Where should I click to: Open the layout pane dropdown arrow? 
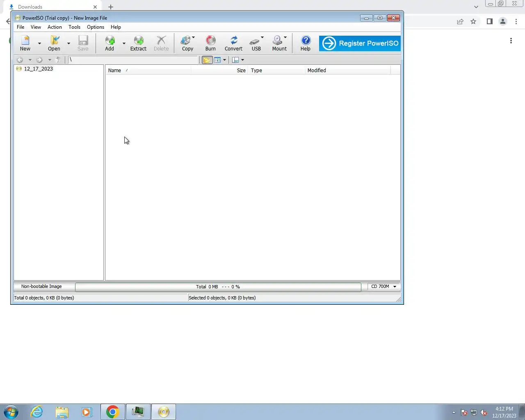[242, 60]
